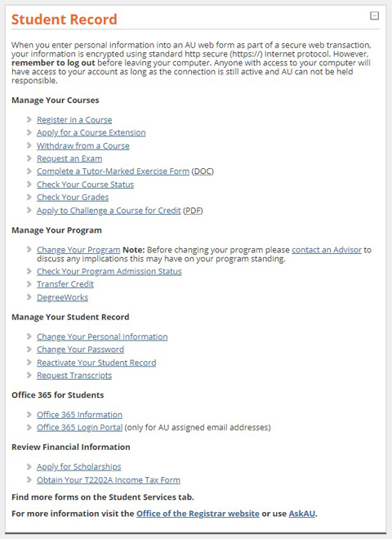Screen dimensions: 392x539
Task: Select the Transfer Credit link
Action: click(65, 284)
